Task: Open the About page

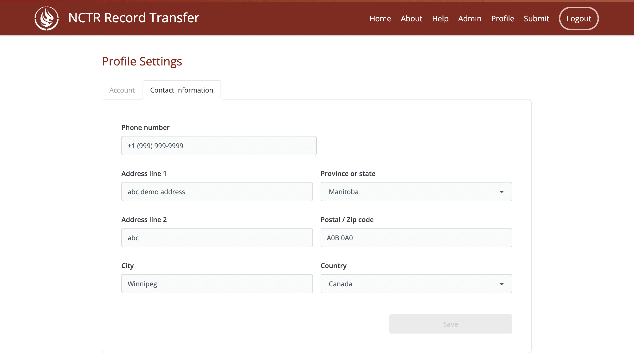Action: [411, 18]
